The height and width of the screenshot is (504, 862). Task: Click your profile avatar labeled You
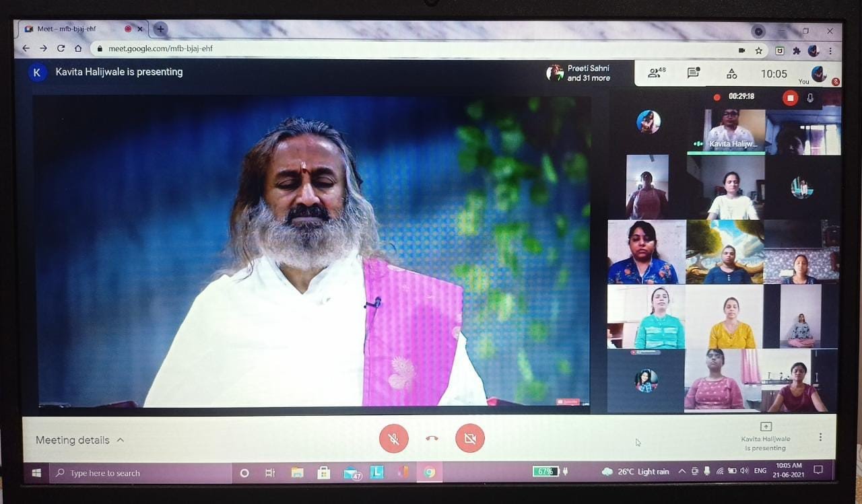pyautogui.click(x=819, y=73)
